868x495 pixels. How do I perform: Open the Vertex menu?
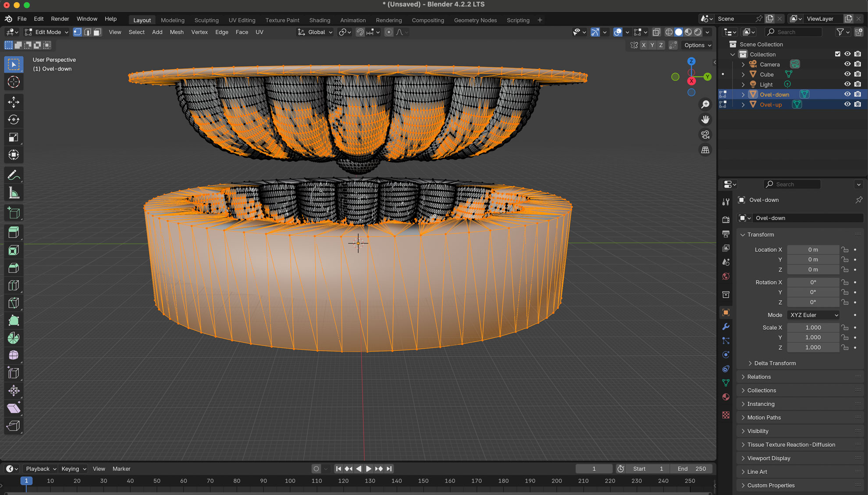pos(199,32)
